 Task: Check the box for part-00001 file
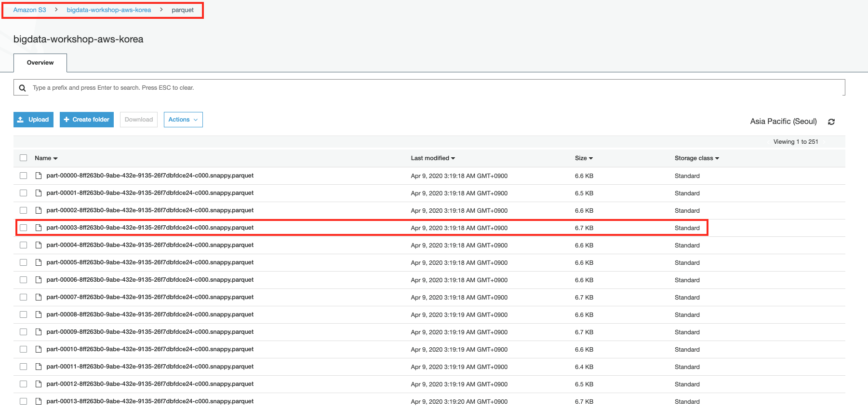pyautogui.click(x=23, y=193)
